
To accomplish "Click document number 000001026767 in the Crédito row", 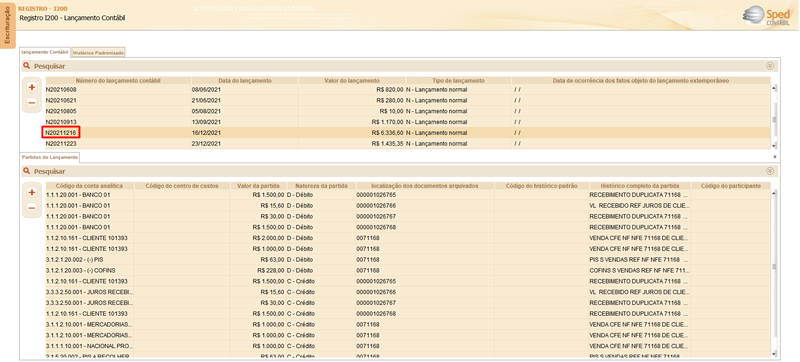I will 376,303.
